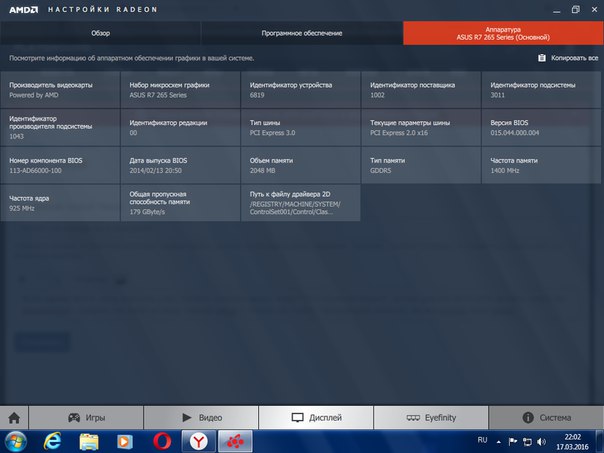Click Путь к файлу драйвера 2D tile

point(301,203)
